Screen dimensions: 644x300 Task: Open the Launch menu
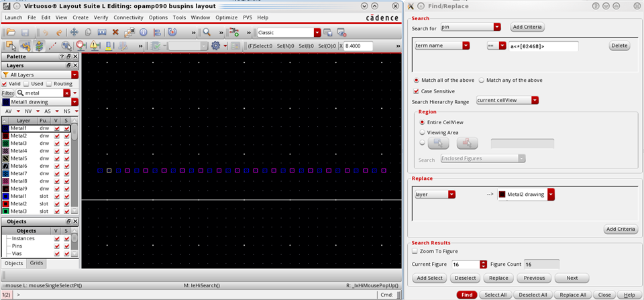[x=13, y=17]
